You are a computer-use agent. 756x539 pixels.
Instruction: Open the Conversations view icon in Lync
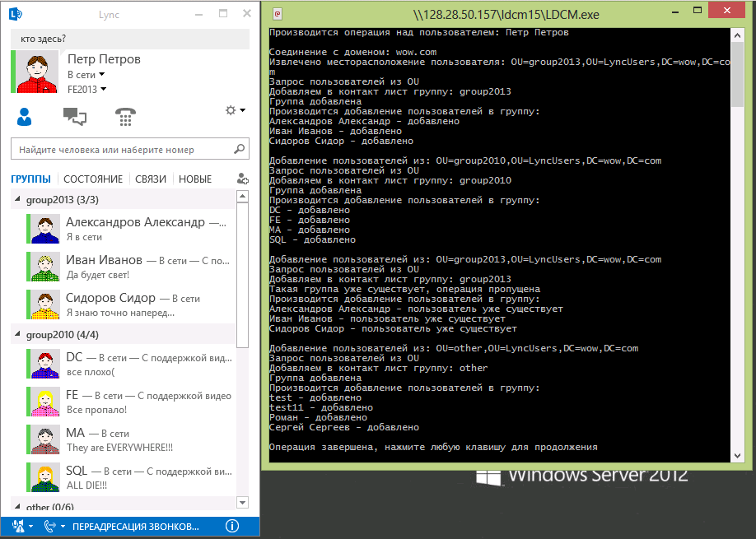75,117
